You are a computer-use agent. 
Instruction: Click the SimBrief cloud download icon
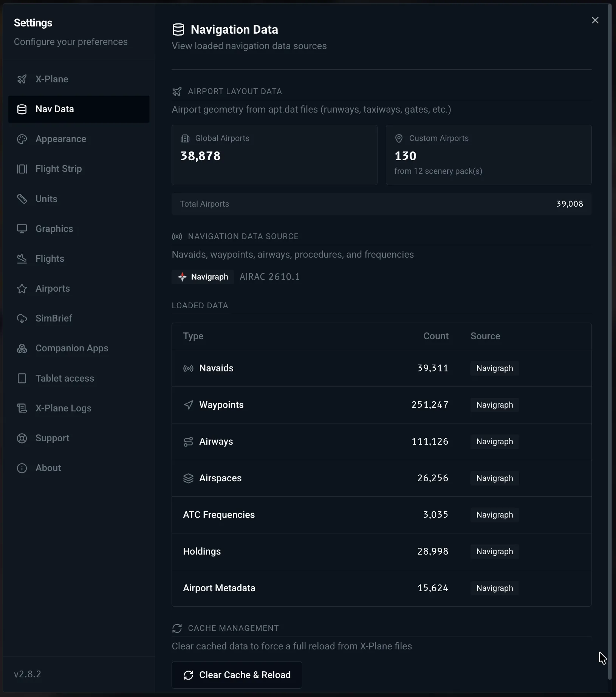coord(22,318)
